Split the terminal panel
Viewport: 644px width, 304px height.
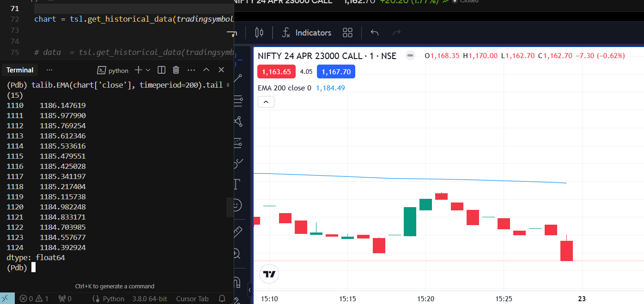[x=161, y=70]
